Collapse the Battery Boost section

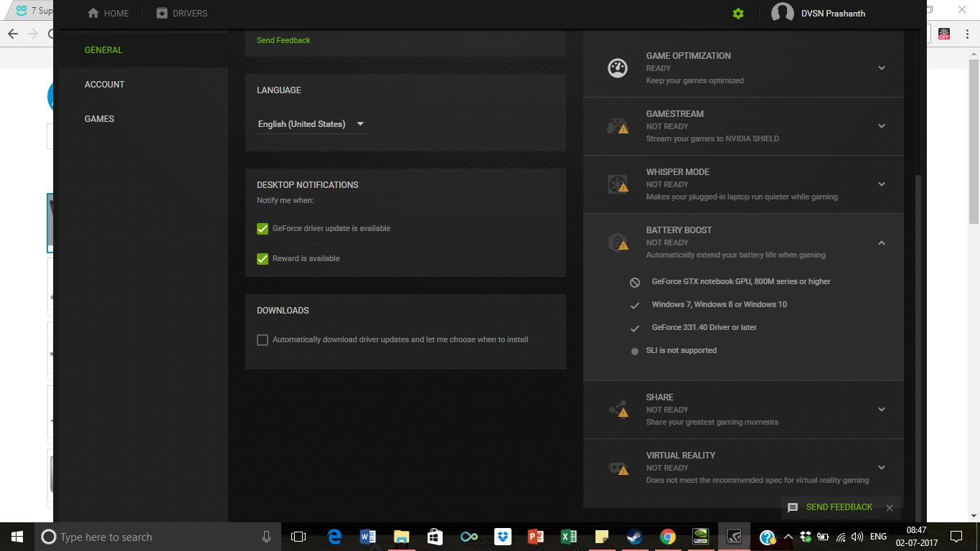click(x=882, y=243)
